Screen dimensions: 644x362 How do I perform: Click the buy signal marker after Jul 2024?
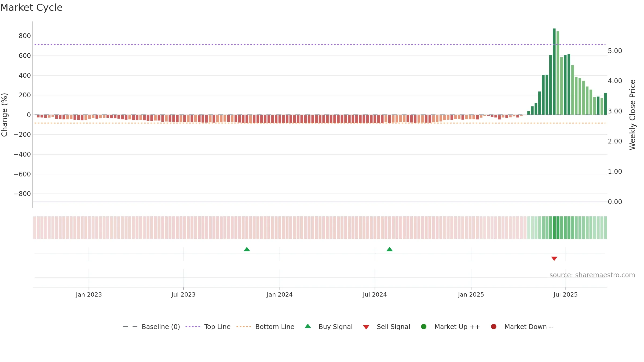coord(390,249)
